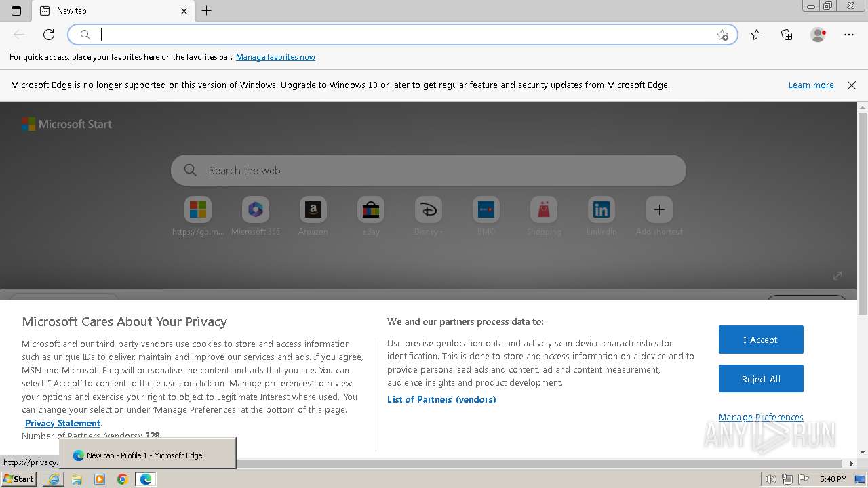Open the media player taskbar icon
Viewport: 868px width, 488px height.
pyautogui.click(x=100, y=479)
